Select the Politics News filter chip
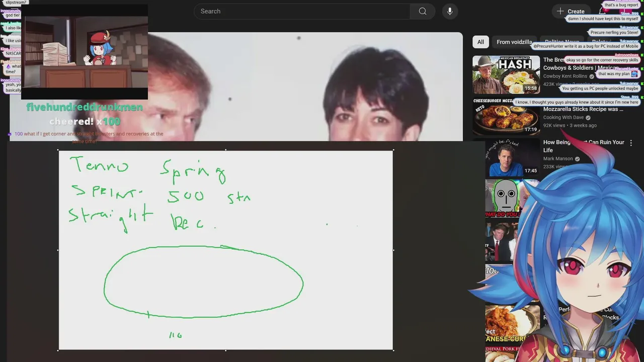The image size is (644, 362). [561, 42]
